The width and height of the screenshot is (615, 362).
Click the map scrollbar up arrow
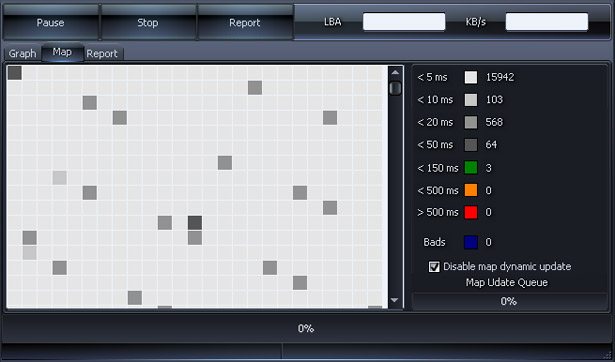395,73
